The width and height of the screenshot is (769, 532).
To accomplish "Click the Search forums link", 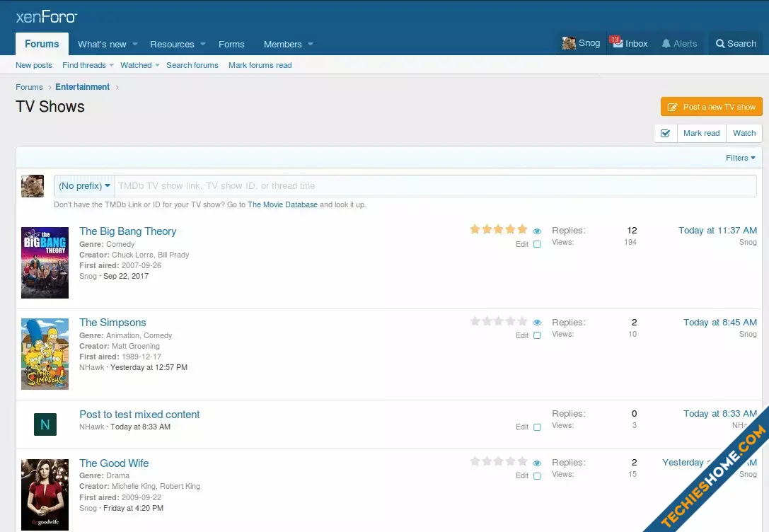I will click(x=192, y=65).
